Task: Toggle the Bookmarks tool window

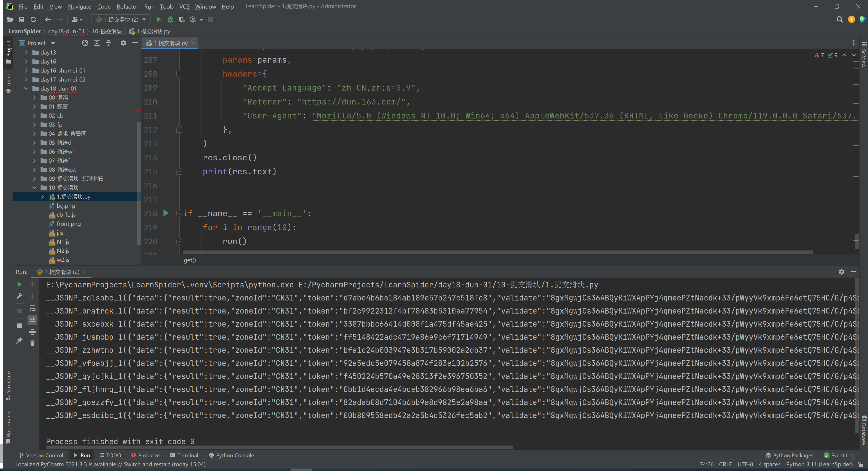Action: (x=8, y=428)
